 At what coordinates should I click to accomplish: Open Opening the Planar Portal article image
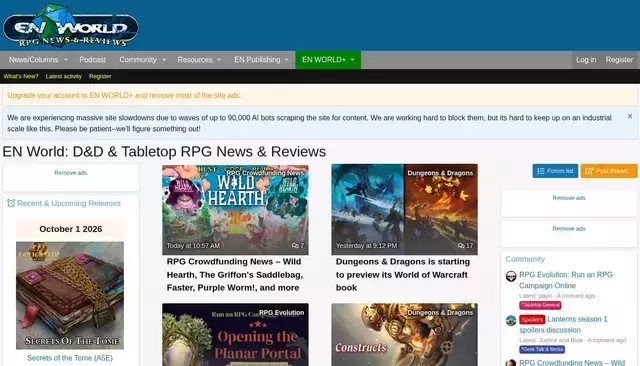[235, 335]
